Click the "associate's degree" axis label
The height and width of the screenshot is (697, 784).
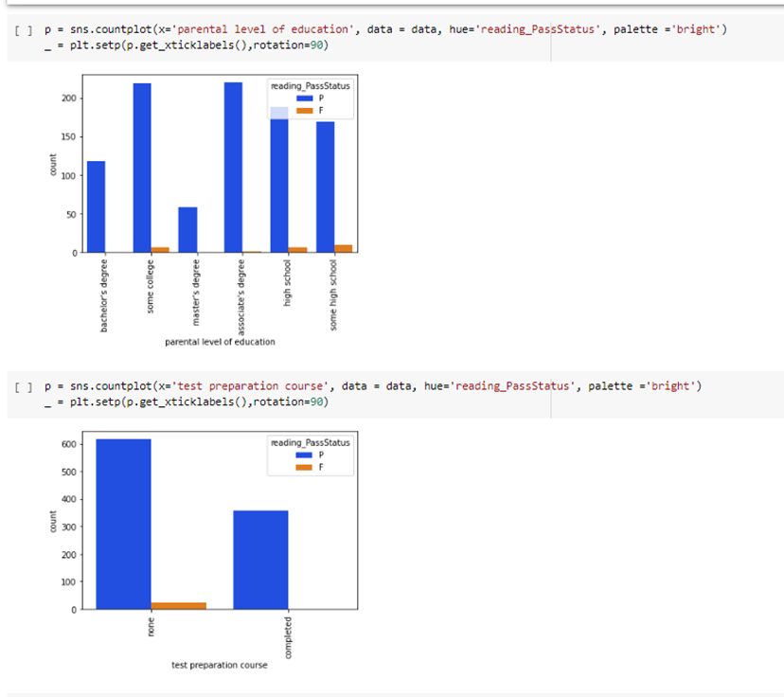(x=241, y=297)
